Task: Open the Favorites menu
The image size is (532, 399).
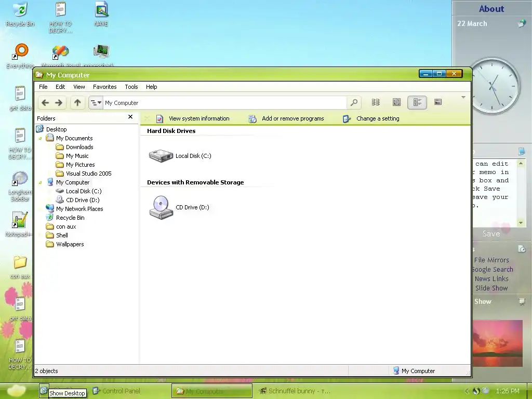Action: pos(104,87)
